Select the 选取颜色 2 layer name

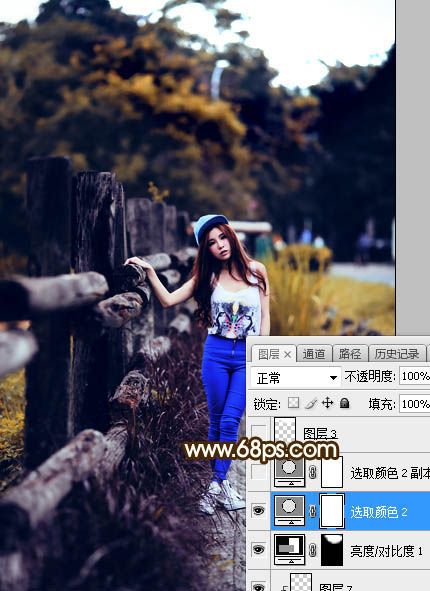[x=379, y=512]
